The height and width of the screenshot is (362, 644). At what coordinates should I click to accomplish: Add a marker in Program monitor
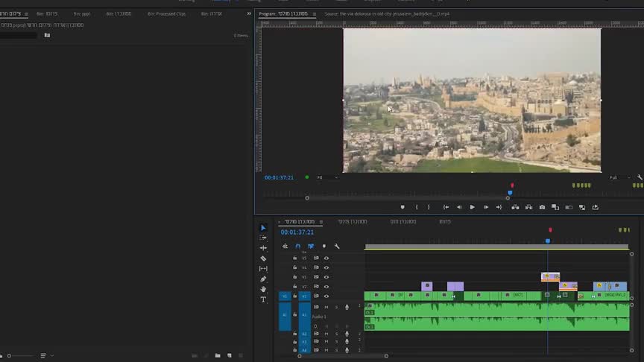coord(402,207)
